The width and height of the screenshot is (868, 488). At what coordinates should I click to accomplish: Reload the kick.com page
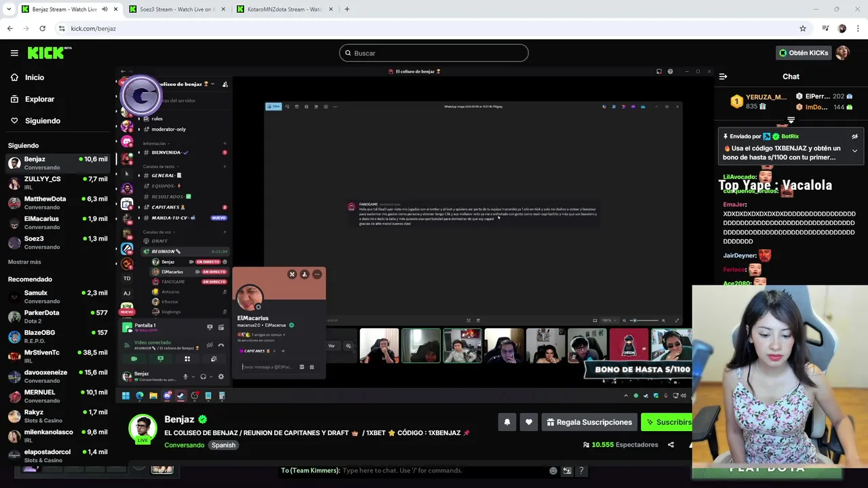(x=42, y=28)
